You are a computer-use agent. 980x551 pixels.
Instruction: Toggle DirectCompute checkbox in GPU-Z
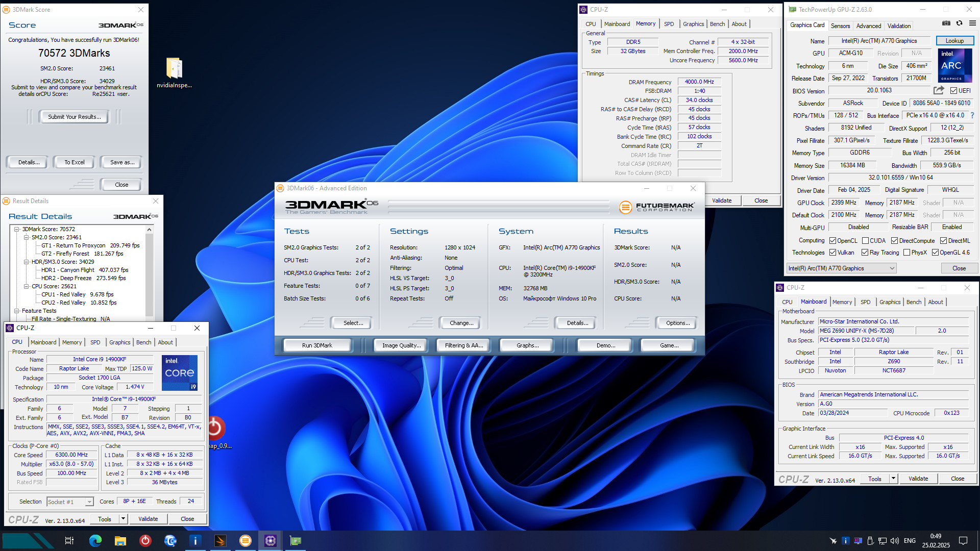tap(894, 241)
